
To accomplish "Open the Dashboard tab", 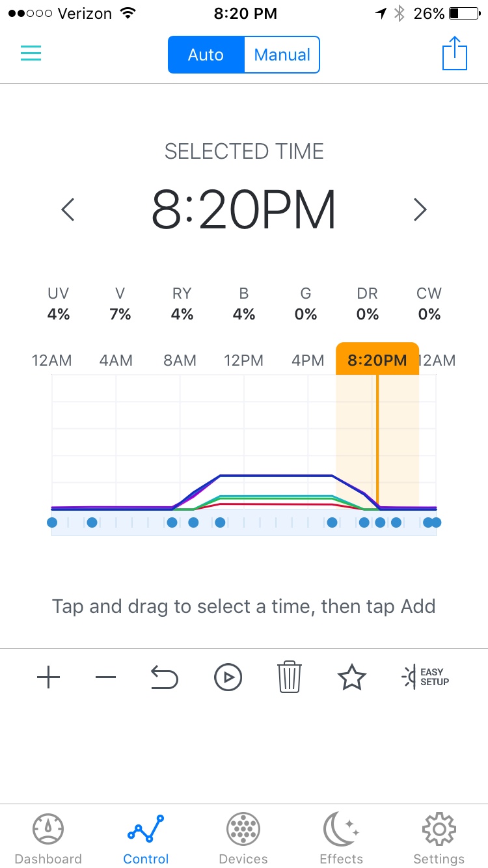I will pyautogui.click(x=48, y=839).
